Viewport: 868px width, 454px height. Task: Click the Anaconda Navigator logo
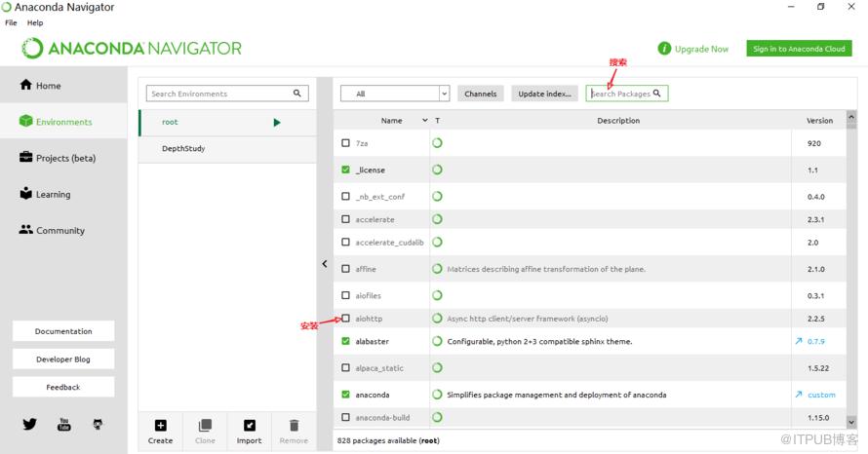coord(132,48)
